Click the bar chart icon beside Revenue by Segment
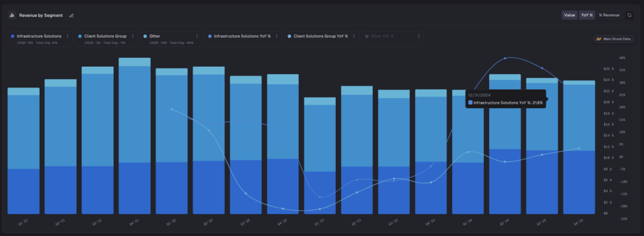This screenshot has width=644, height=236. (11, 15)
